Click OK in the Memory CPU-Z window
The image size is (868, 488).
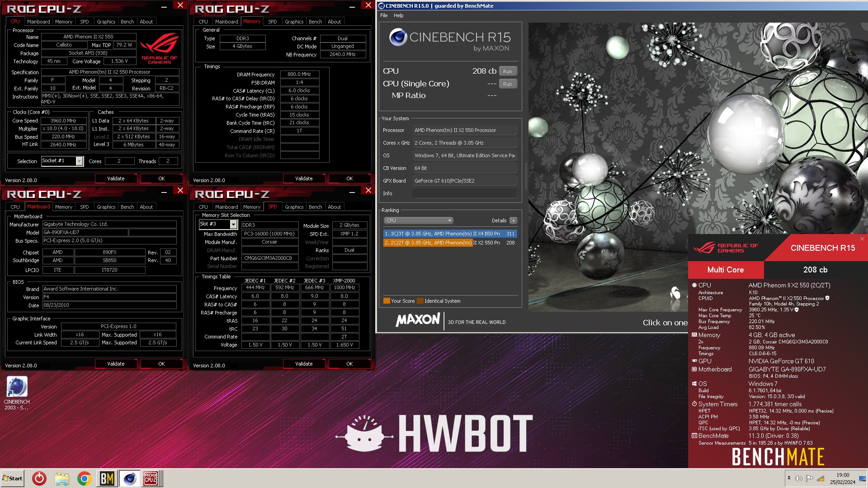point(349,178)
